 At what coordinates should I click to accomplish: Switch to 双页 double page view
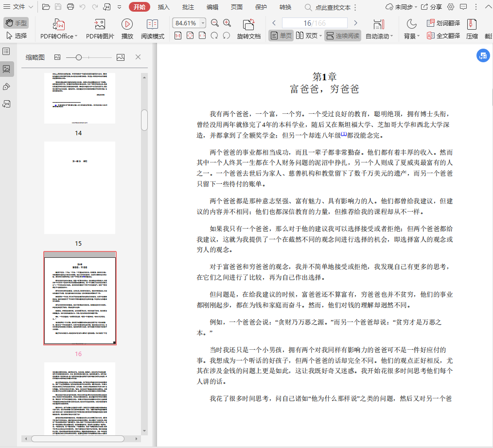coord(307,36)
